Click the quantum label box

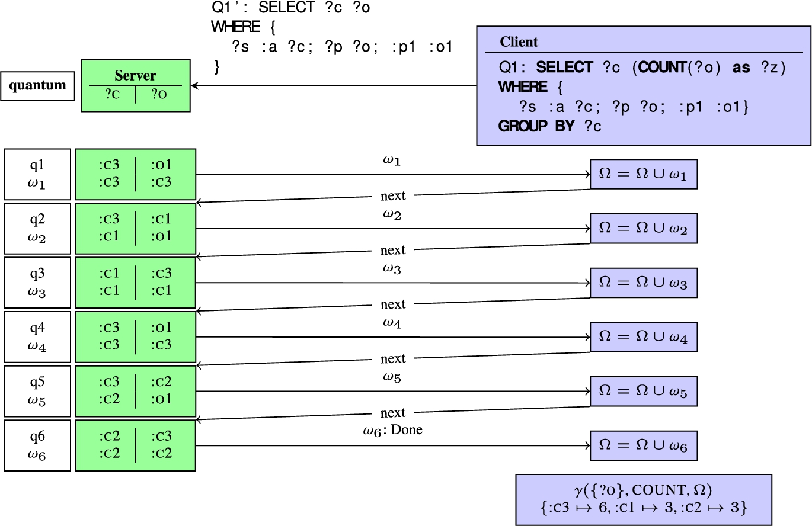[37, 85]
